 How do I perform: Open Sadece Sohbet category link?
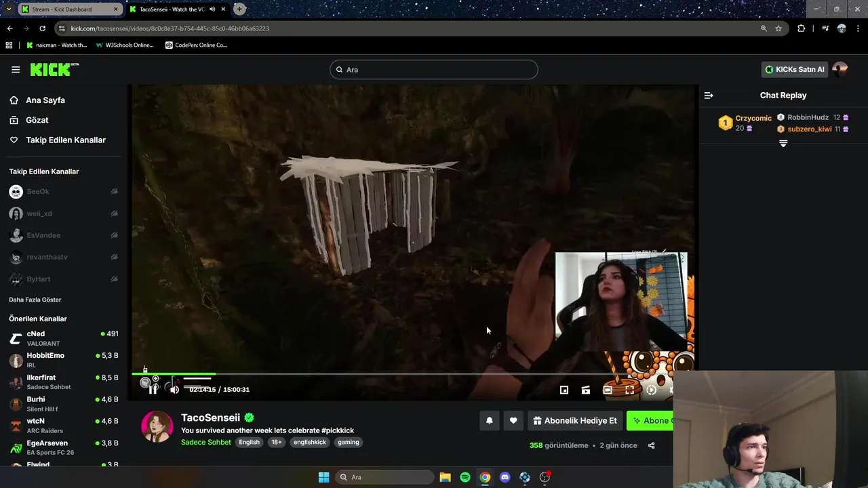click(206, 442)
